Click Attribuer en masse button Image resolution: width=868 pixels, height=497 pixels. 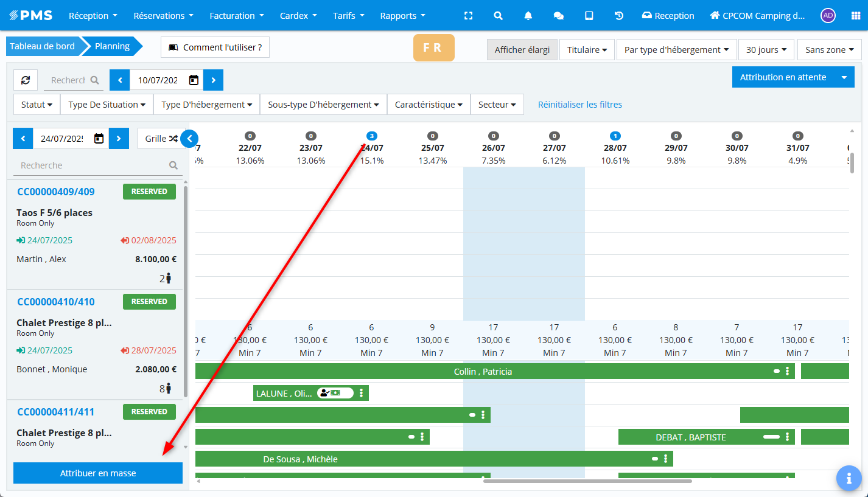tap(98, 473)
